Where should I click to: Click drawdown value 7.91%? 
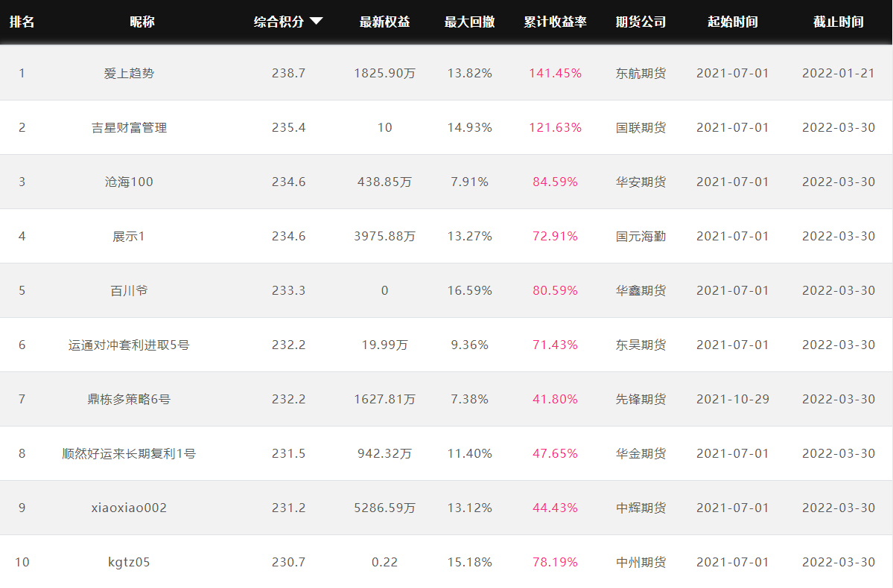click(x=469, y=182)
